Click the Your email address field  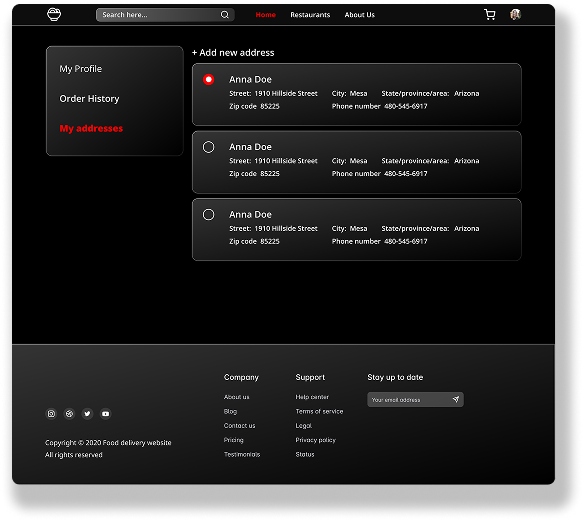[415, 400]
